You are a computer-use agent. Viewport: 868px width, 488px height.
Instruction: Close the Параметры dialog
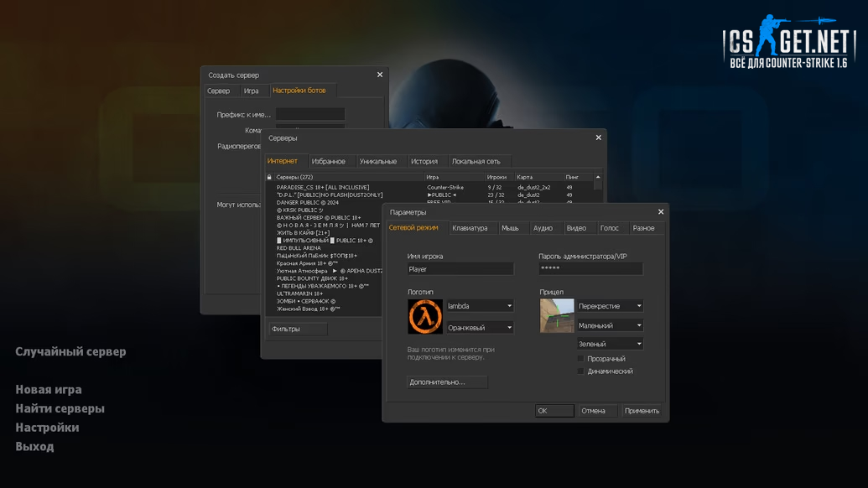[x=661, y=212]
